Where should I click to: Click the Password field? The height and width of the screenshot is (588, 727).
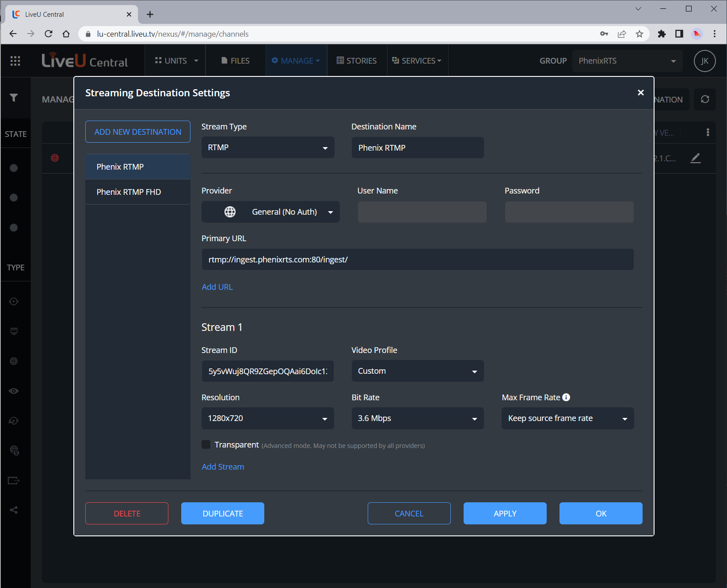569,212
